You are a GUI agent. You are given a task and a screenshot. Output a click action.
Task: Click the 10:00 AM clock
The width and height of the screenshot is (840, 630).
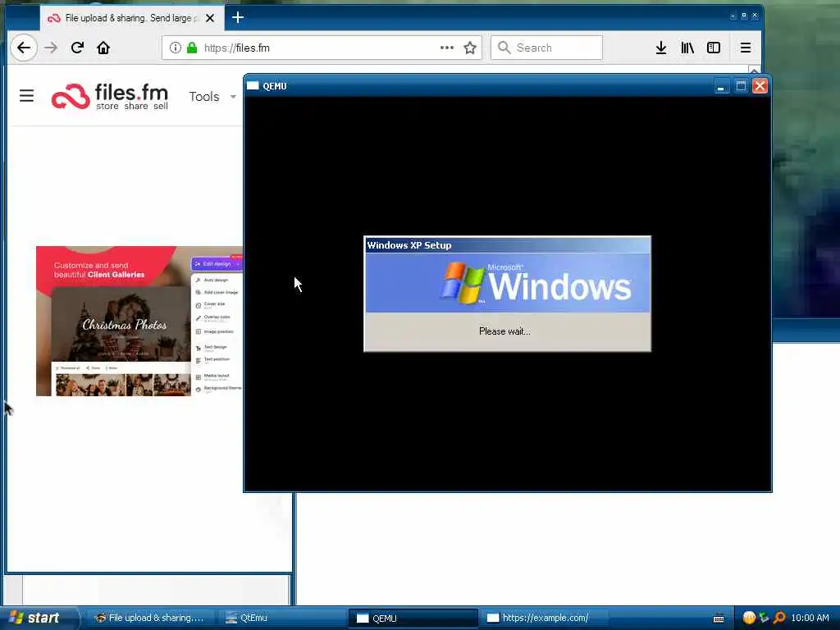[810, 618]
